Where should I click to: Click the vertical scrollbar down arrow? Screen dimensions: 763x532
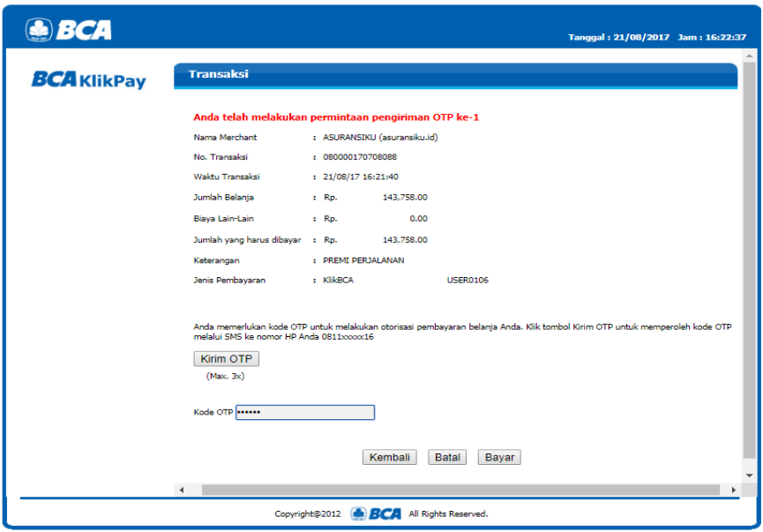point(750,475)
